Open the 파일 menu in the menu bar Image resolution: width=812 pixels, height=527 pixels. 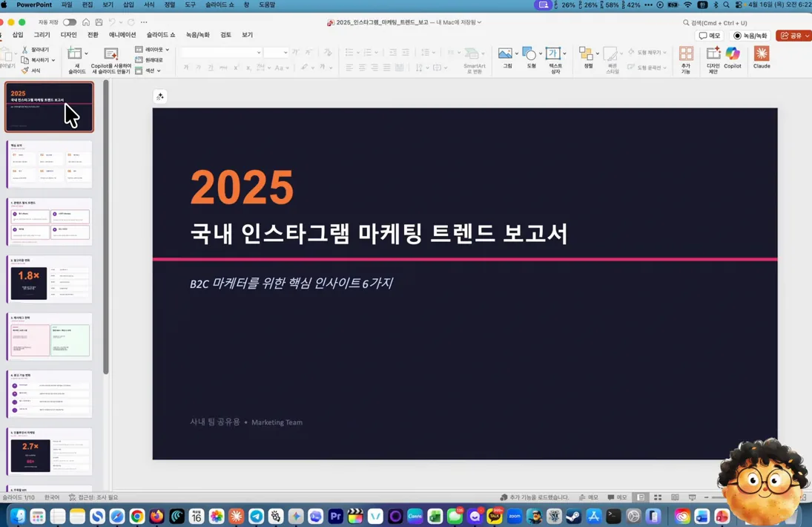coord(67,4)
